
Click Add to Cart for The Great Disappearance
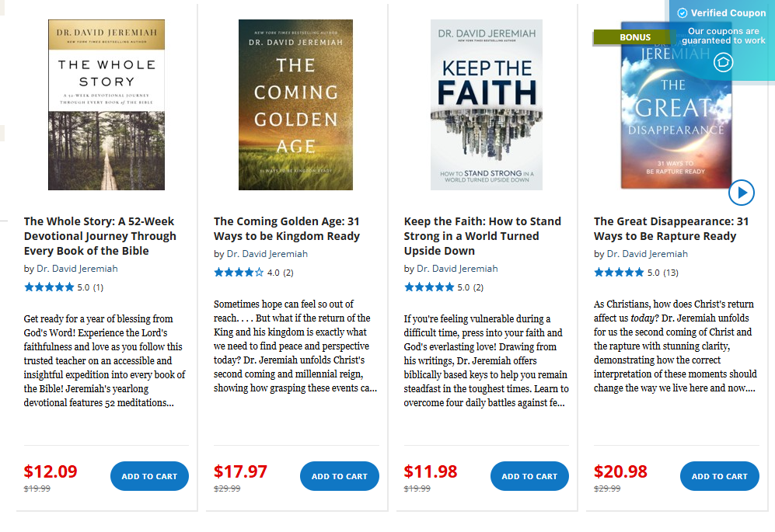pos(719,476)
